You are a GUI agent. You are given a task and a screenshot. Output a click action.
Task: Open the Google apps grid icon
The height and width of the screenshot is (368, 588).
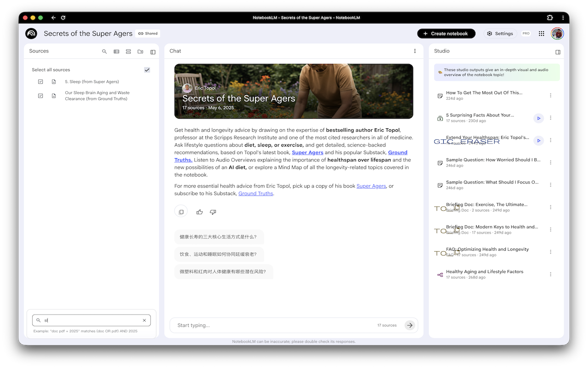point(542,34)
